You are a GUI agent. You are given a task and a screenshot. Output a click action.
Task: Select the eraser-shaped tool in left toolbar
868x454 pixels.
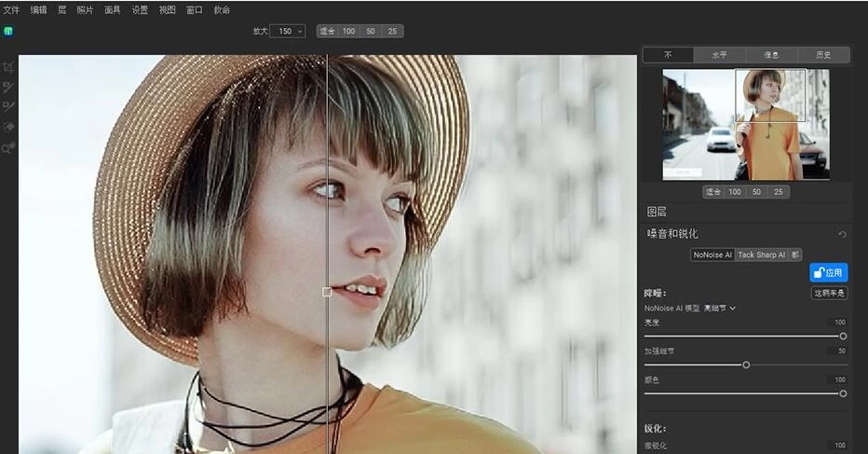(x=8, y=127)
